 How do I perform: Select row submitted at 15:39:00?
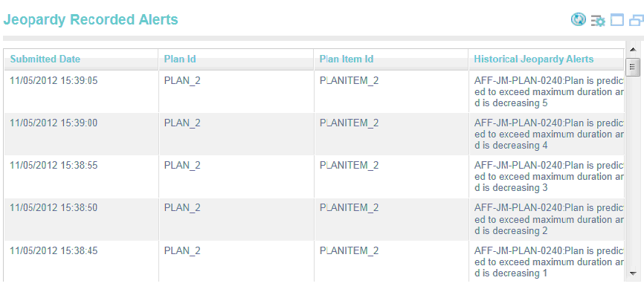click(314, 134)
